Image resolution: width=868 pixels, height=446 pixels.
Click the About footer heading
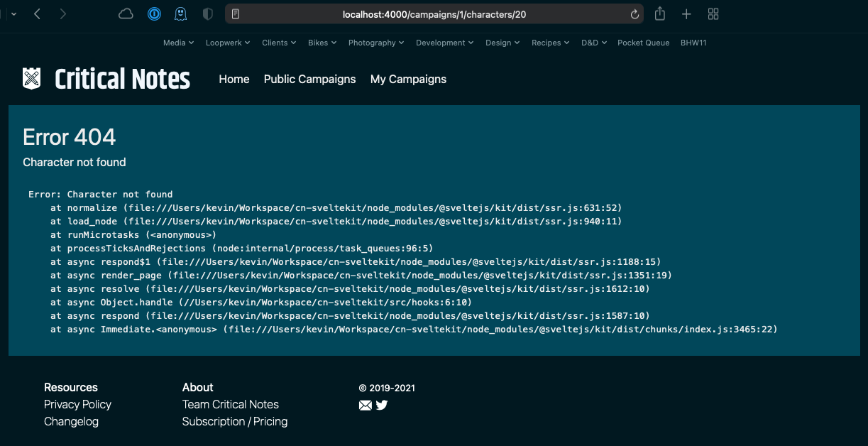(197, 387)
